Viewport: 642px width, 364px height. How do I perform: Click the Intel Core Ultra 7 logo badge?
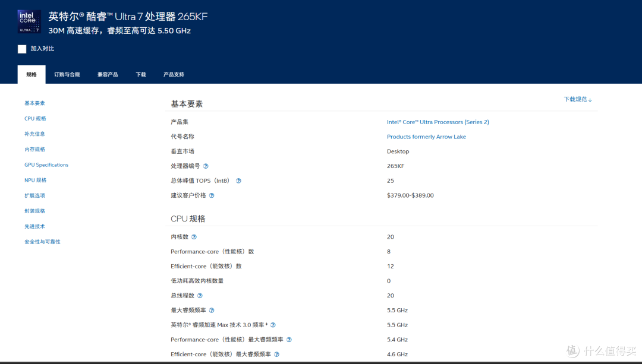pyautogui.click(x=29, y=22)
